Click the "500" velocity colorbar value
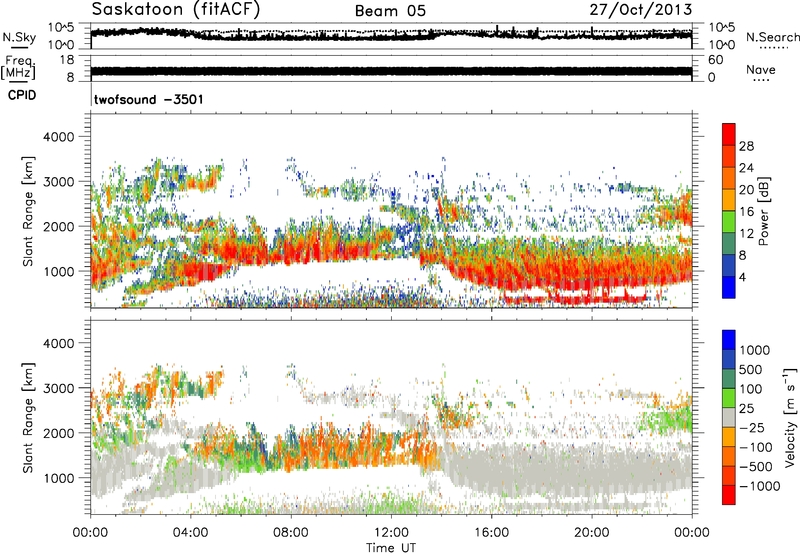800x554 pixels. click(751, 370)
